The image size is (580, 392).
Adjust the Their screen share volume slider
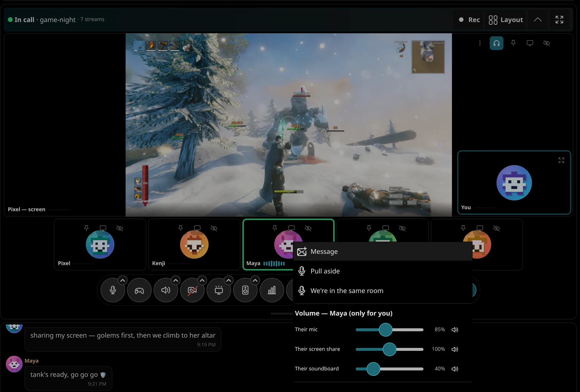(389, 349)
